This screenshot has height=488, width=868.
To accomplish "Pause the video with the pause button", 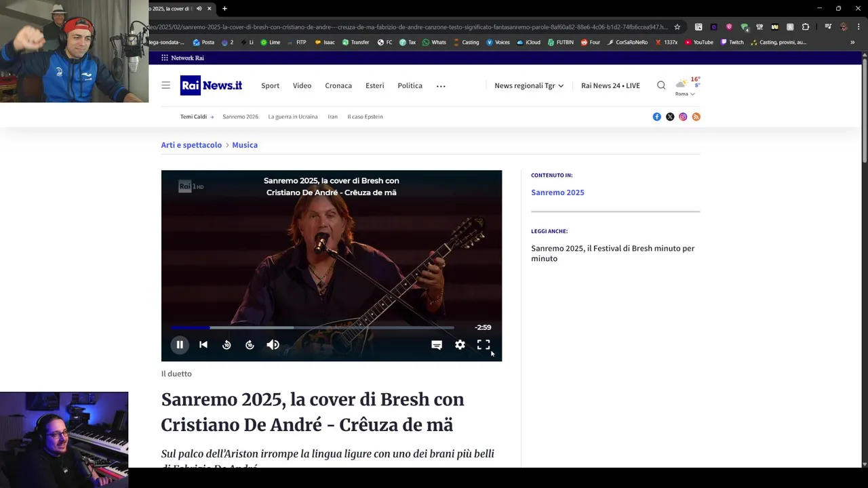I will click(x=180, y=345).
